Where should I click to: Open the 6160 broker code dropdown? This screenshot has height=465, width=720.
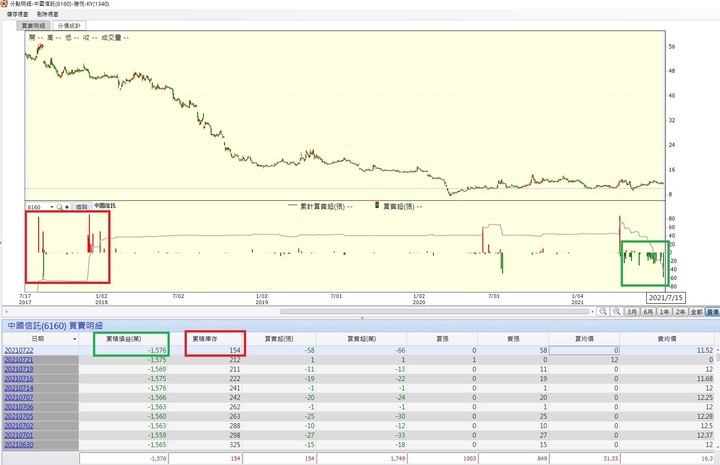click(x=51, y=207)
